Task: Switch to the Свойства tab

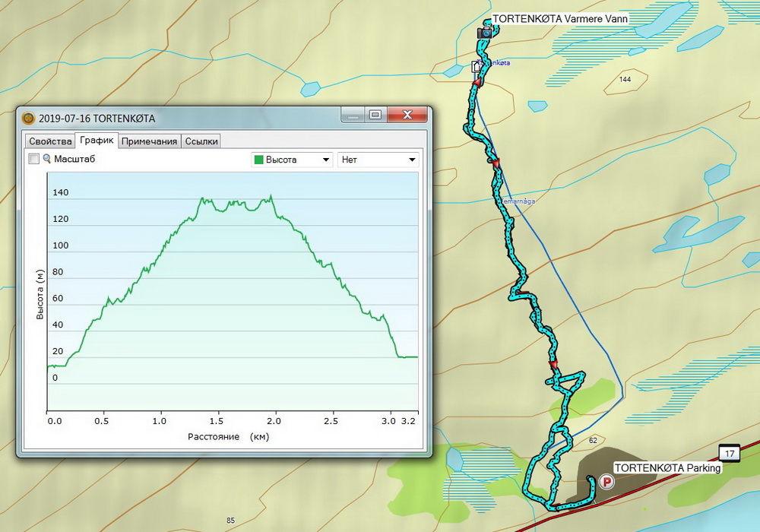Action: [x=50, y=141]
